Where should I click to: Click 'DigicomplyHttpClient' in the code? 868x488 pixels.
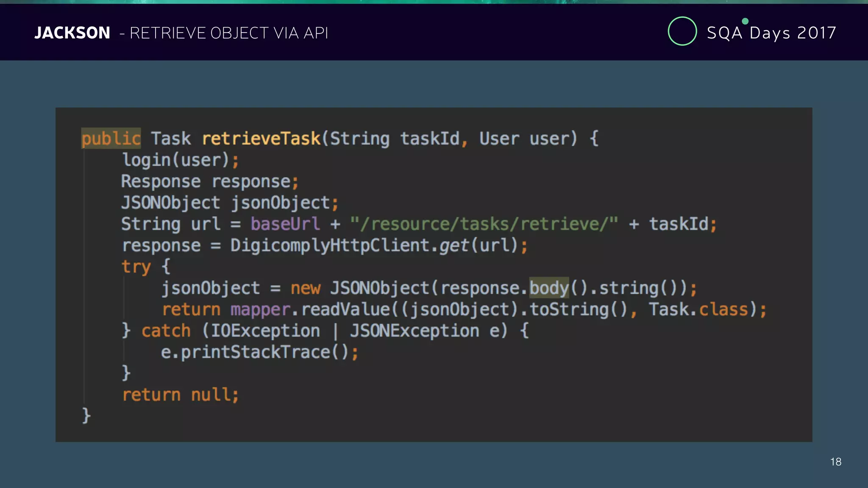[x=330, y=246]
